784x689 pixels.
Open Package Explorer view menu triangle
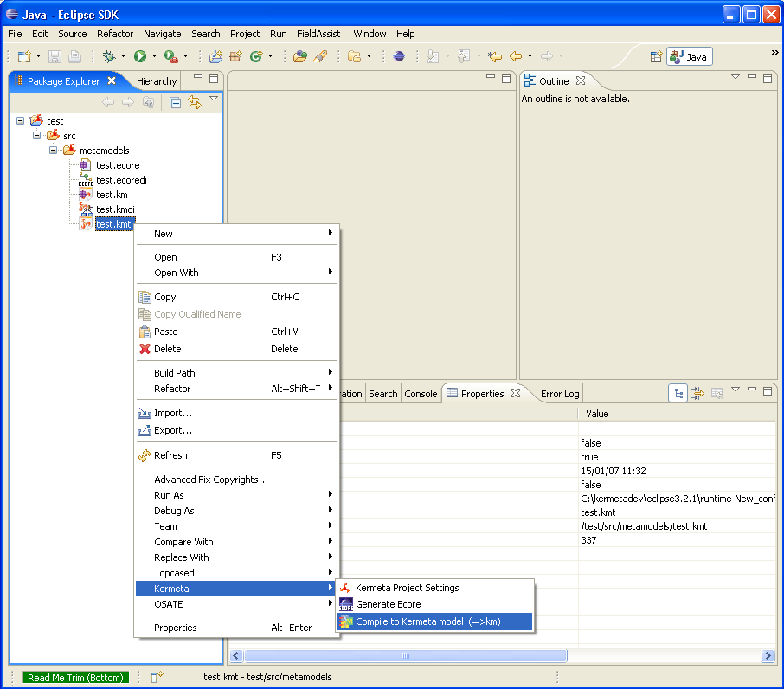pos(214,99)
